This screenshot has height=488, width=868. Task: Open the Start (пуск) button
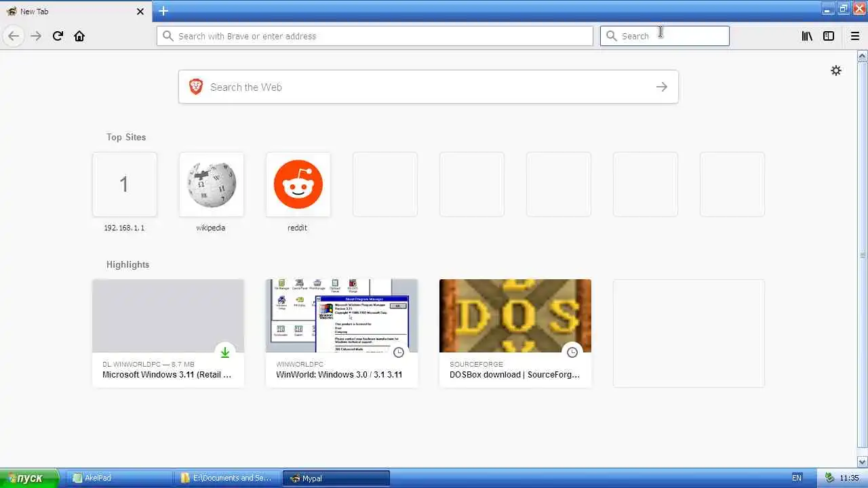pos(30,478)
